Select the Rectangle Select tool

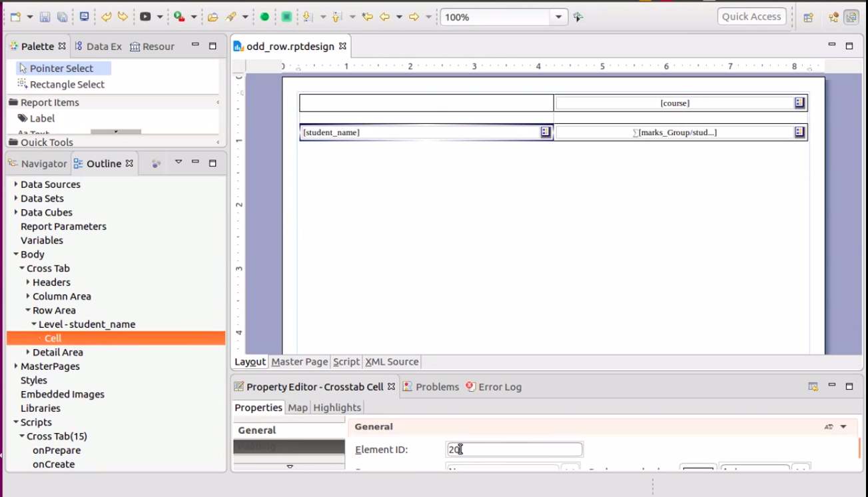click(x=67, y=85)
